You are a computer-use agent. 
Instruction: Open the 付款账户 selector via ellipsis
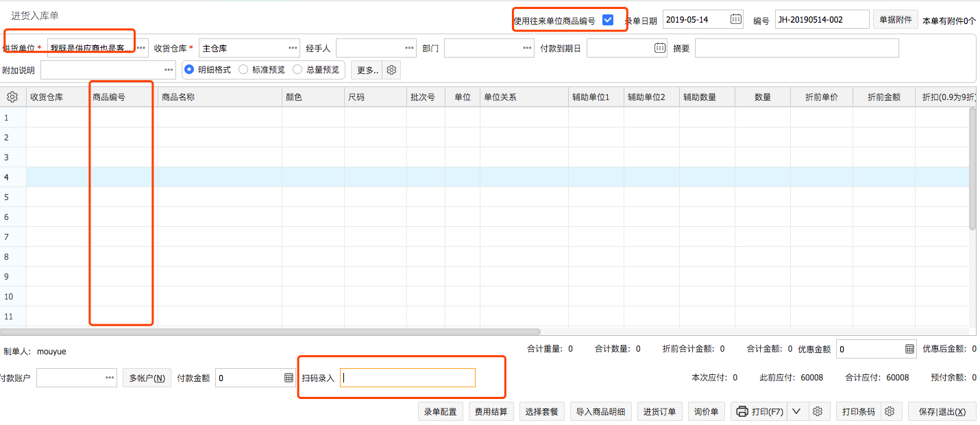click(x=108, y=378)
